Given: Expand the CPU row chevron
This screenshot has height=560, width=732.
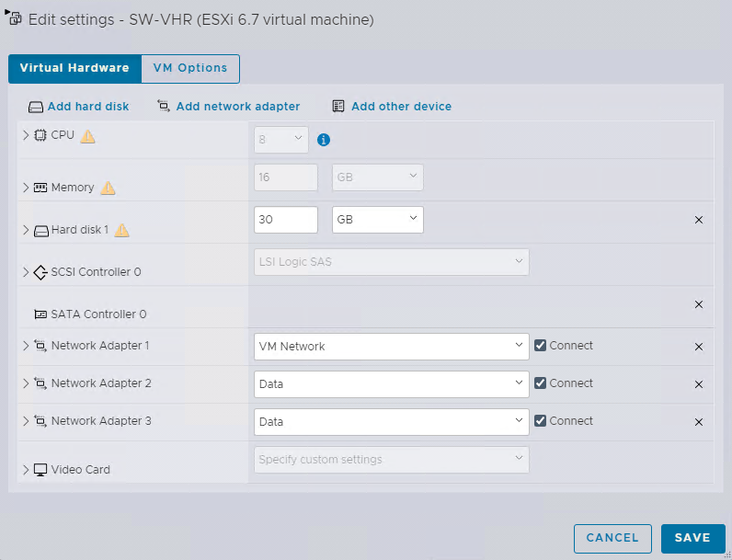Looking at the screenshot, I should [x=26, y=135].
